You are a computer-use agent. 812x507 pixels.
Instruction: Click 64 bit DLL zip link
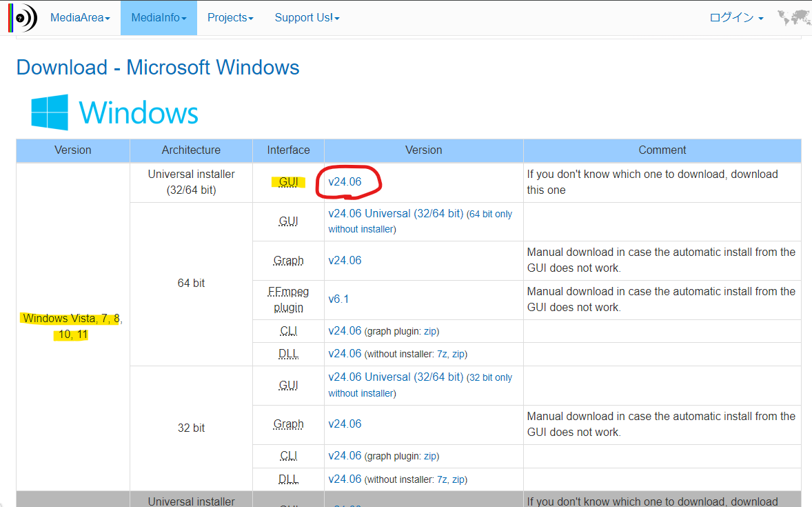(x=458, y=354)
